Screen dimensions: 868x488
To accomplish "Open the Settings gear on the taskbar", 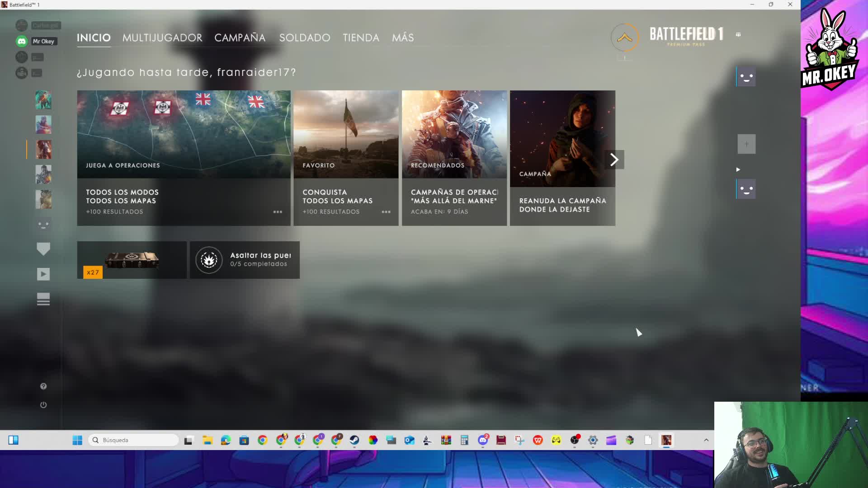I will (x=593, y=440).
